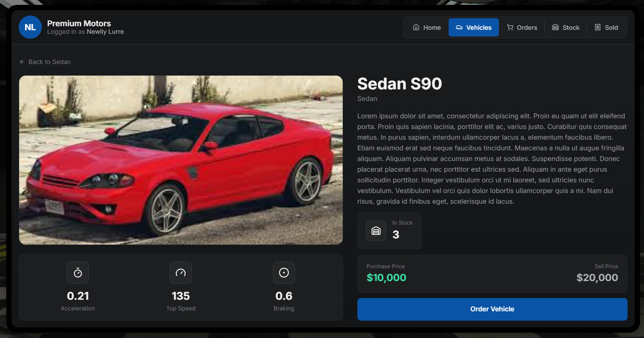Click the back arrow icon
Image resolution: width=644 pixels, height=338 pixels.
coord(22,62)
